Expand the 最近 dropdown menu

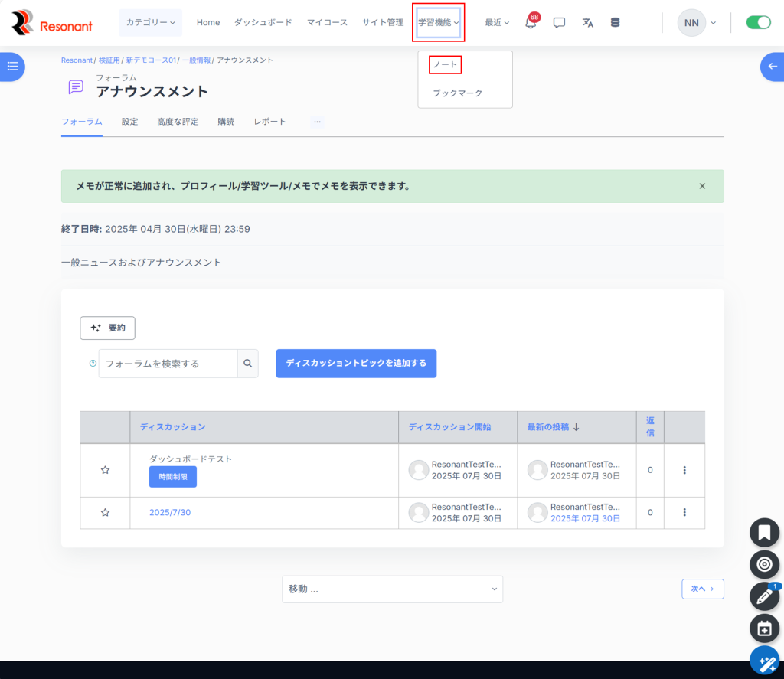pyautogui.click(x=496, y=23)
